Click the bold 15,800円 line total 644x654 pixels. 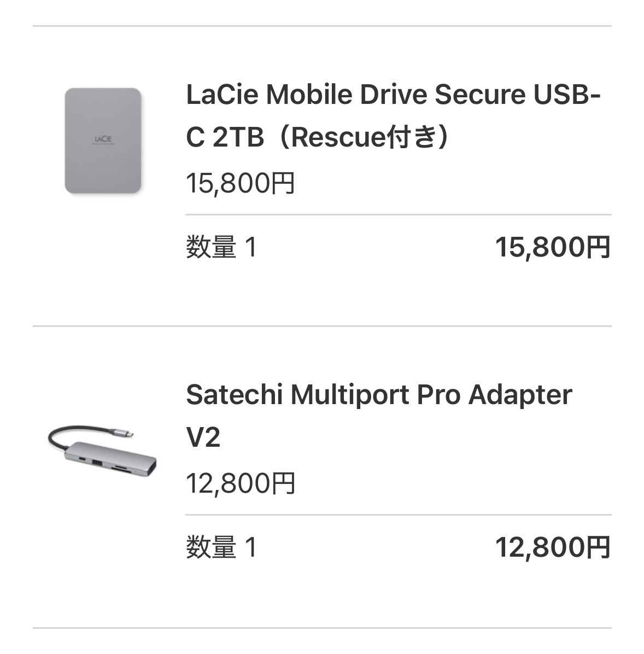tap(552, 247)
